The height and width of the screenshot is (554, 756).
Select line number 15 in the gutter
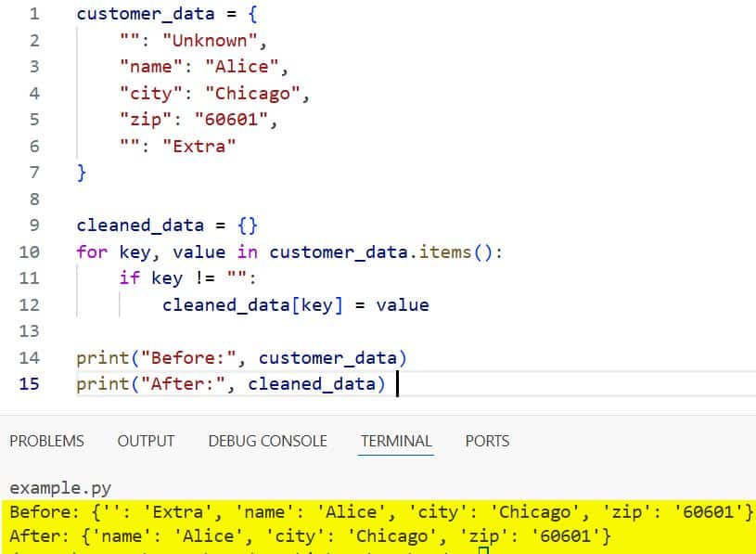pyautogui.click(x=30, y=384)
